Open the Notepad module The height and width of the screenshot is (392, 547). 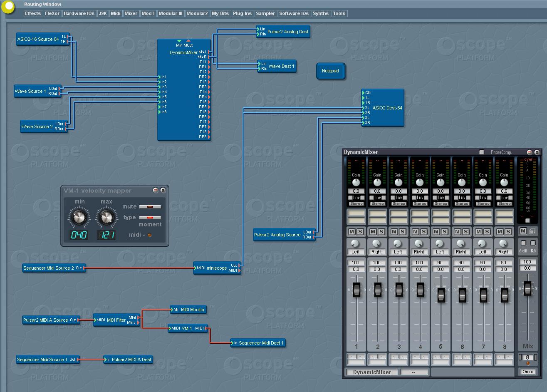pyautogui.click(x=330, y=71)
